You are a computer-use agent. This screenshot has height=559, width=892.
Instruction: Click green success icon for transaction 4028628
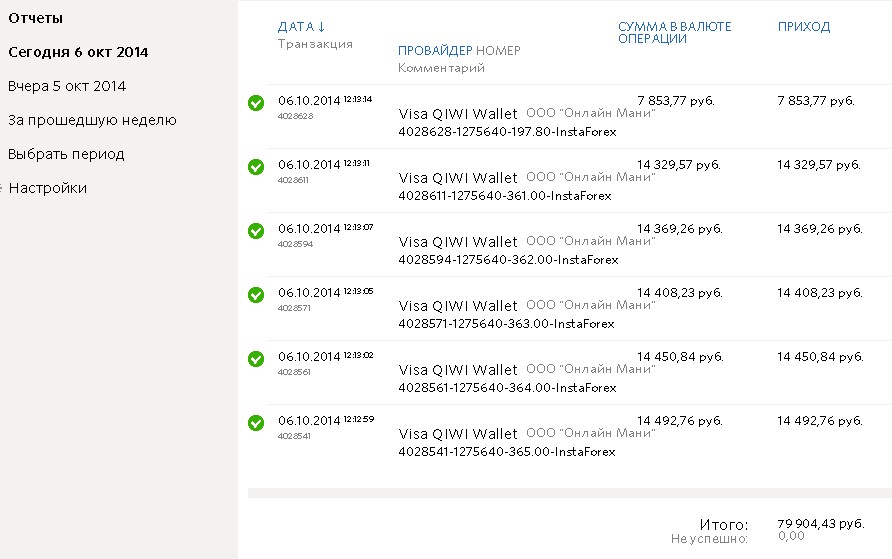pyautogui.click(x=256, y=102)
